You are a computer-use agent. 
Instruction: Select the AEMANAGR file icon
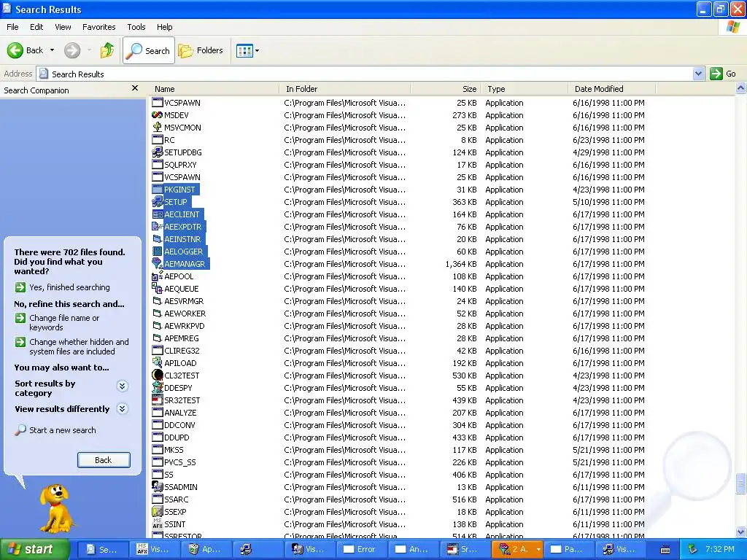pos(158,264)
